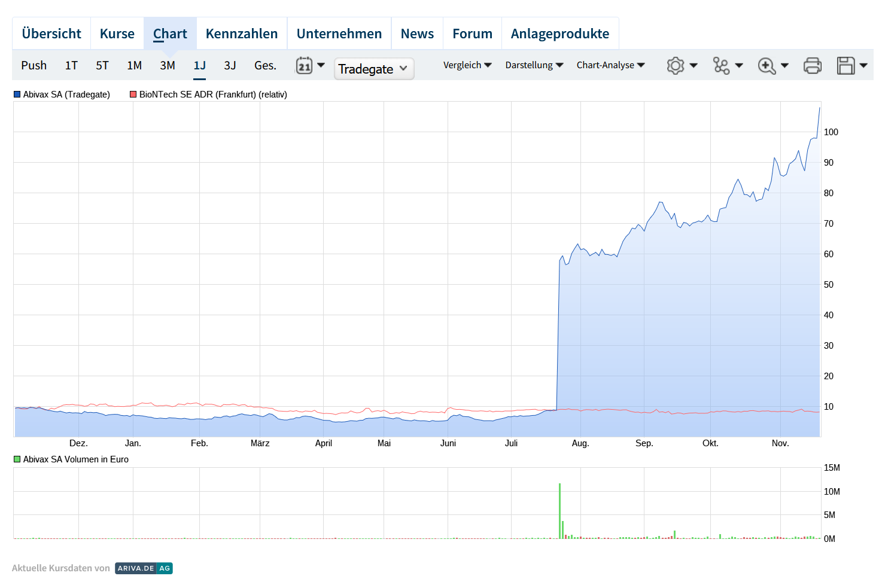Open the calendar date range picker

click(305, 65)
